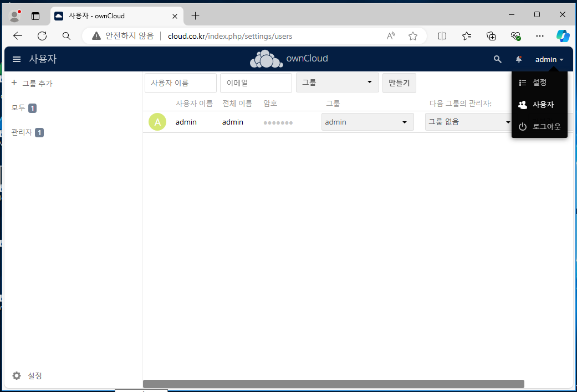Viewport: 577px width, 392px height.
Task: Click the 만들기 button
Action: pos(399,82)
